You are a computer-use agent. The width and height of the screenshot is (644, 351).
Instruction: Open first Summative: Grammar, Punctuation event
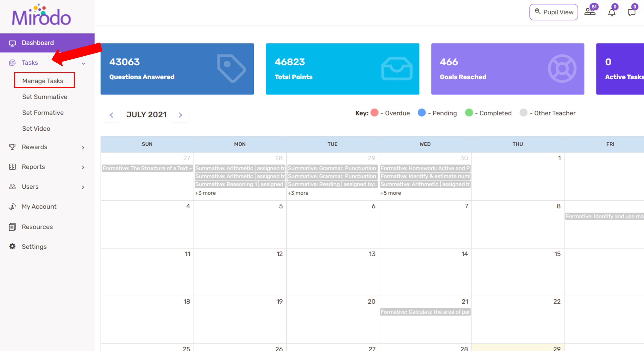[333, 168]
